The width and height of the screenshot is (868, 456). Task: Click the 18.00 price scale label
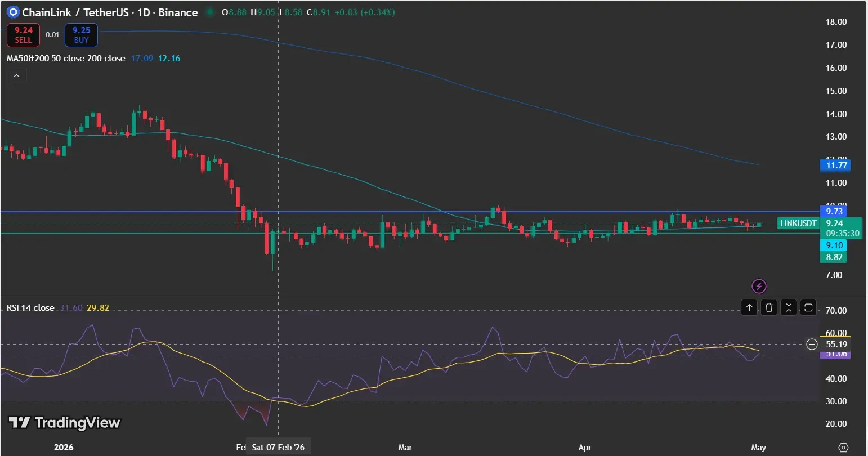click(x=836, y=22)
